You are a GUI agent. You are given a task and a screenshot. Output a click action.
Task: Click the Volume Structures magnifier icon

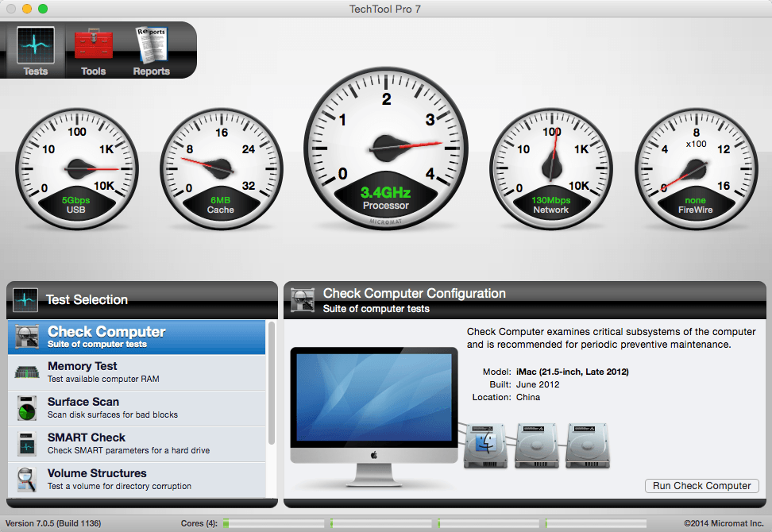(x=26, y=480)
